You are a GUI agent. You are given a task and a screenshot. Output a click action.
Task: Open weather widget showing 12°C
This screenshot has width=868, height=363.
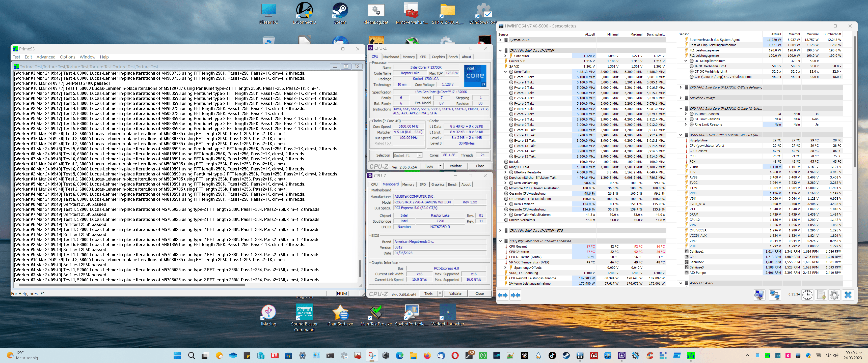(22, 355)
